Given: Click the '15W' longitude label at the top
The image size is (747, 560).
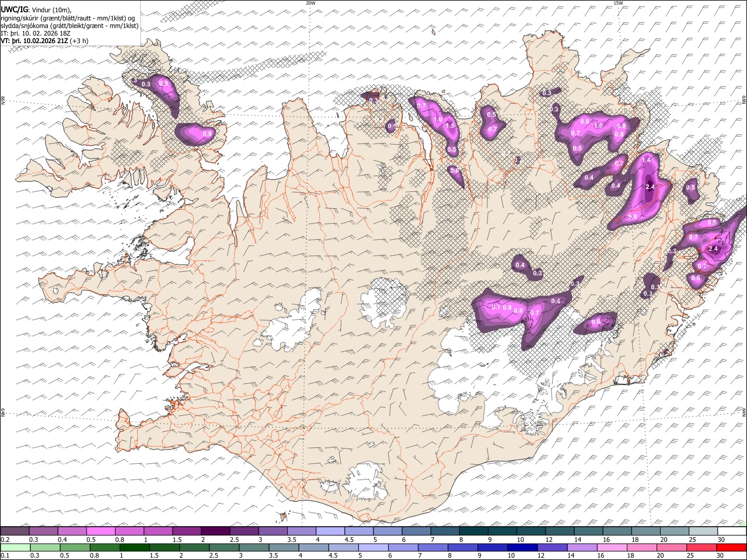Looking at the screenshot, I should tap(619, 3).
